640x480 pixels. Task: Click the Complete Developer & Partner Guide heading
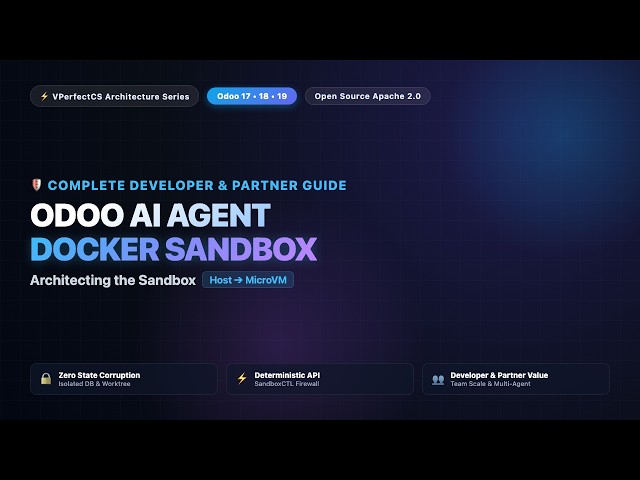click(x=197, y=185)
